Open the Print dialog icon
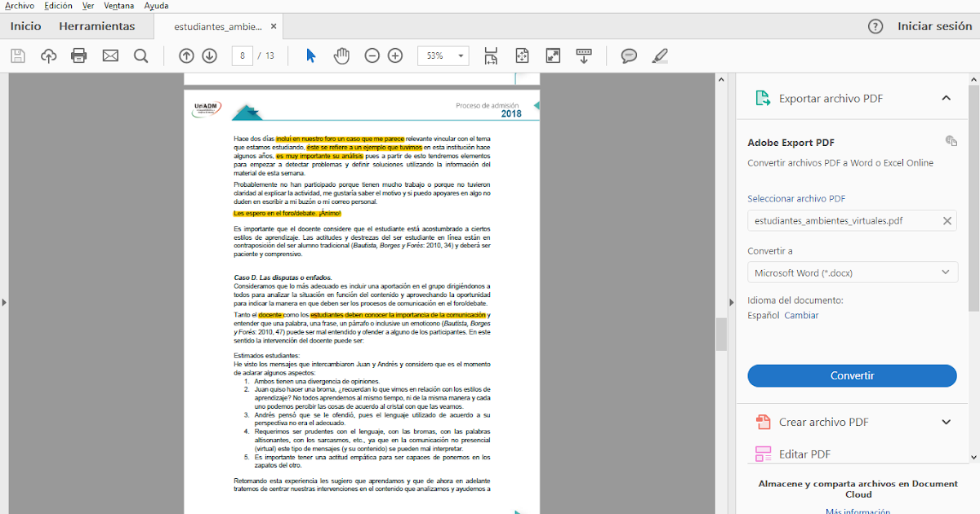The height and width of the screenshot is (514, 980). click(78, 55)
